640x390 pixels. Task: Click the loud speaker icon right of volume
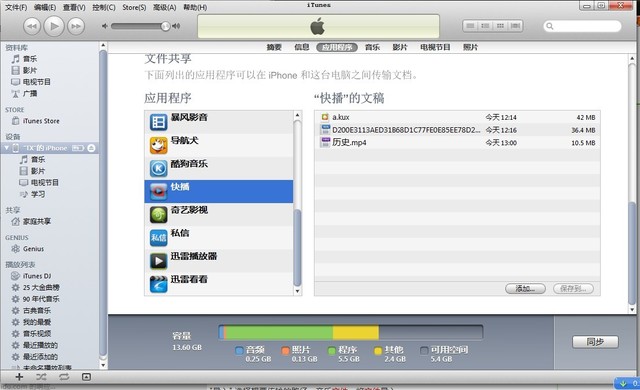coord(176,26)
